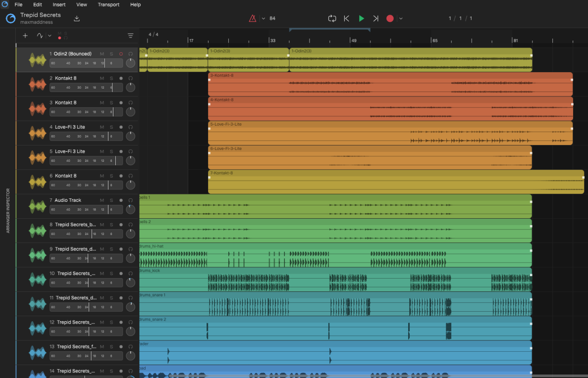Screen dimensions: 588x378
Task: Download the Trepid Secrets project
Action: coord(76,18)
